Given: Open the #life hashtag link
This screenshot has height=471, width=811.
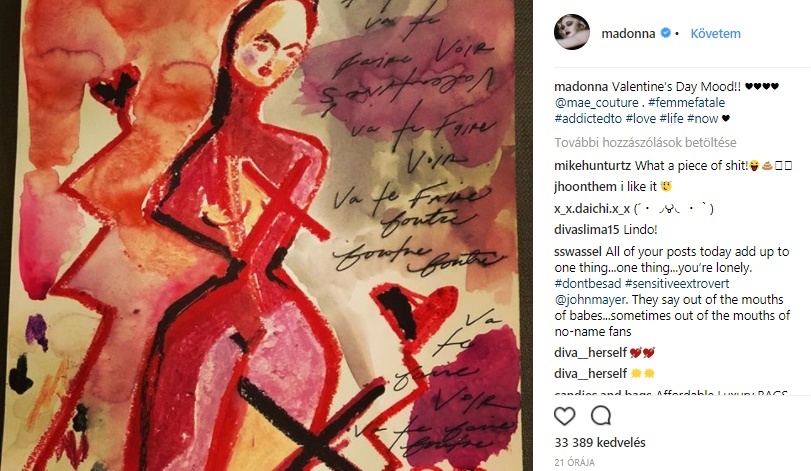Looking at the screenshot, I should coord(671,118).
